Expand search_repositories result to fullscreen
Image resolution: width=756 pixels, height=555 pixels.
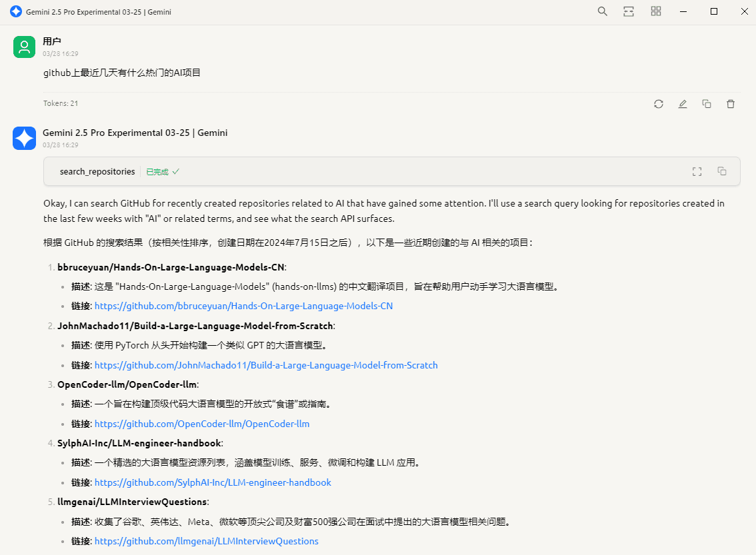point(697,171)
